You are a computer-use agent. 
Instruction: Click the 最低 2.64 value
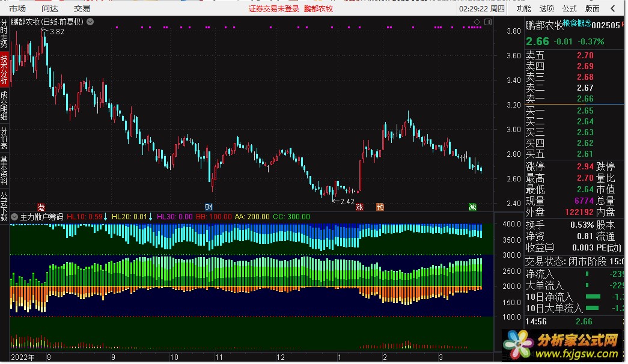coord(585,189)
